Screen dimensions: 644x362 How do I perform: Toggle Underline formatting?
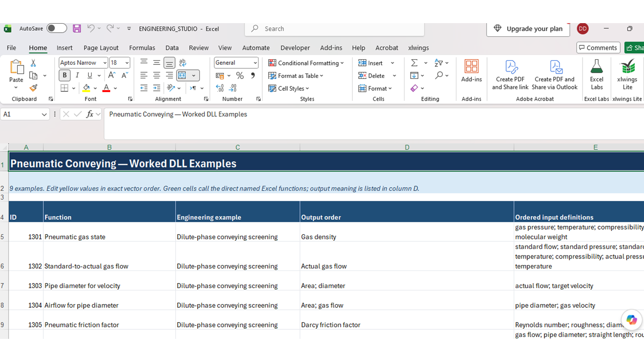tap(90, 75)
